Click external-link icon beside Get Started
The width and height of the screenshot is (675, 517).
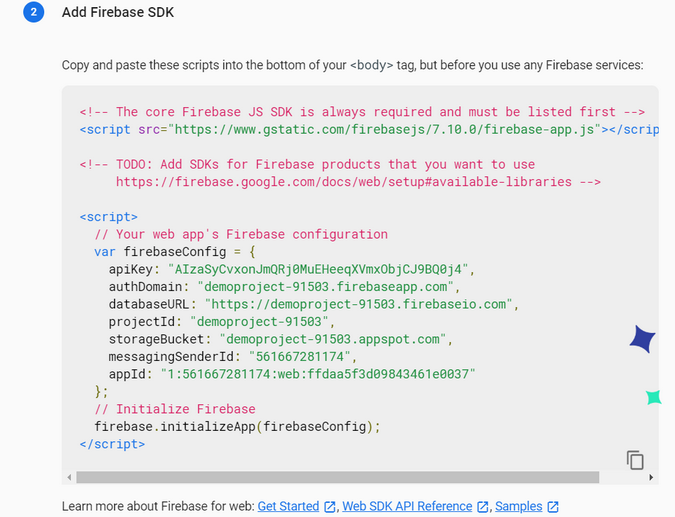330,507
